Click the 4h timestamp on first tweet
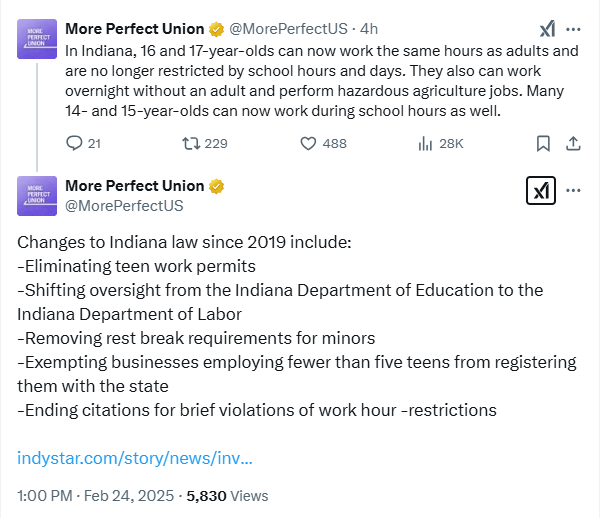Screen dimensions: 600x518 (369, 29)
